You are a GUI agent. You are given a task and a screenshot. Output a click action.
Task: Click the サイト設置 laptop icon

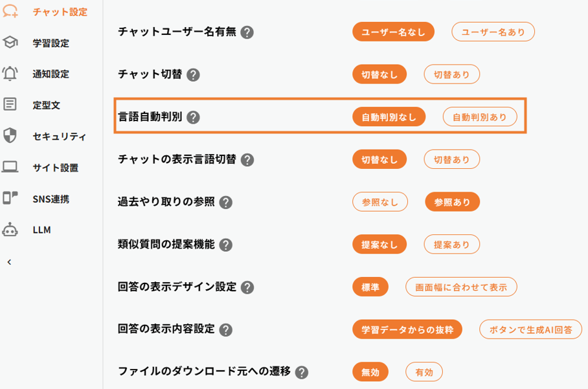[10, 168]
